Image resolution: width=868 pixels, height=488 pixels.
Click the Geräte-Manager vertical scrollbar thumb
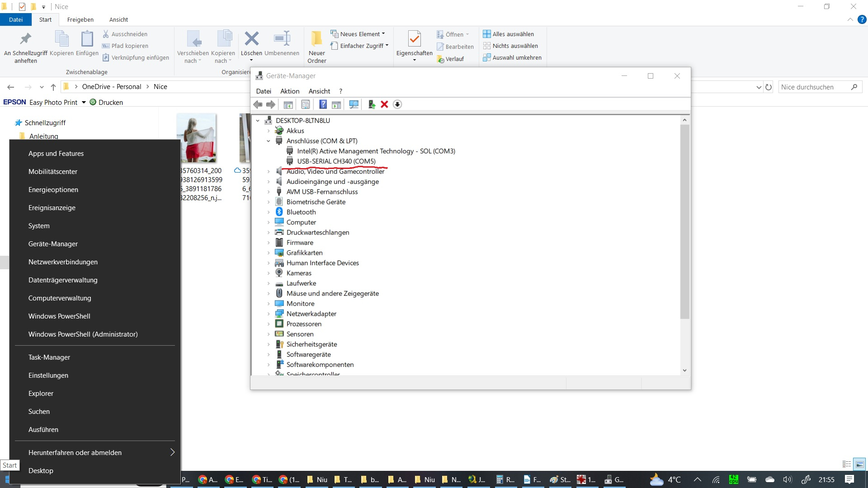[684, 221]
